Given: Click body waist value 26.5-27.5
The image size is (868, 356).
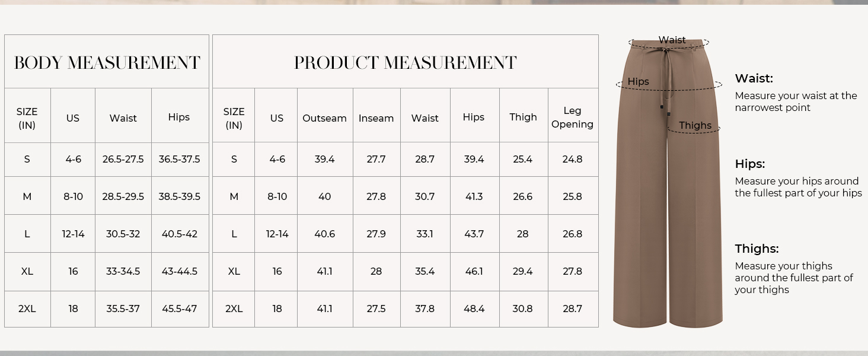Looking at the screenshot, I should coord(123,159).
